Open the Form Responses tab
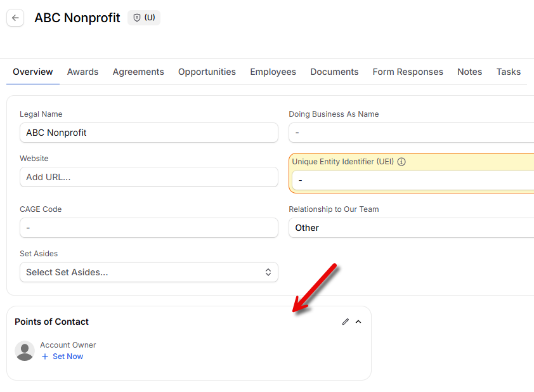The height and width of the screenshot is (392, 534). tap(408, 72)
